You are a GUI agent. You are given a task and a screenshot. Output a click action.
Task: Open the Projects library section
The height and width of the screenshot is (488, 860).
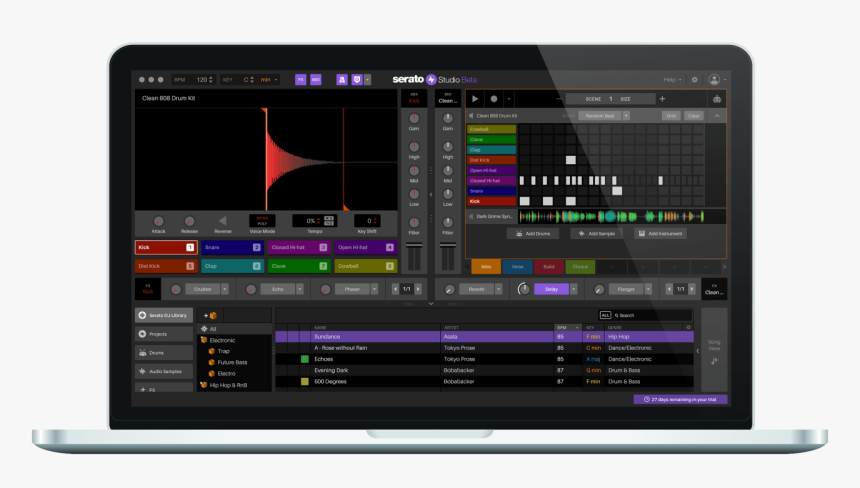tap(164, 334)
